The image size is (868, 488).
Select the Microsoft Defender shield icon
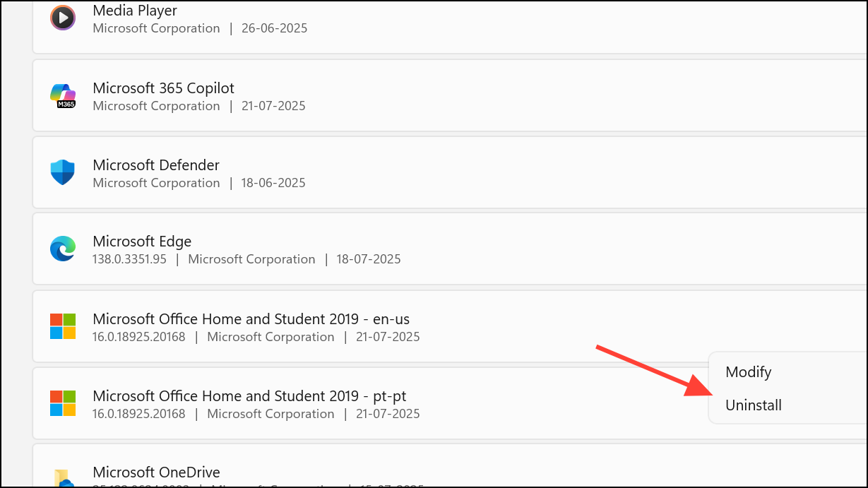pos(63,172)
